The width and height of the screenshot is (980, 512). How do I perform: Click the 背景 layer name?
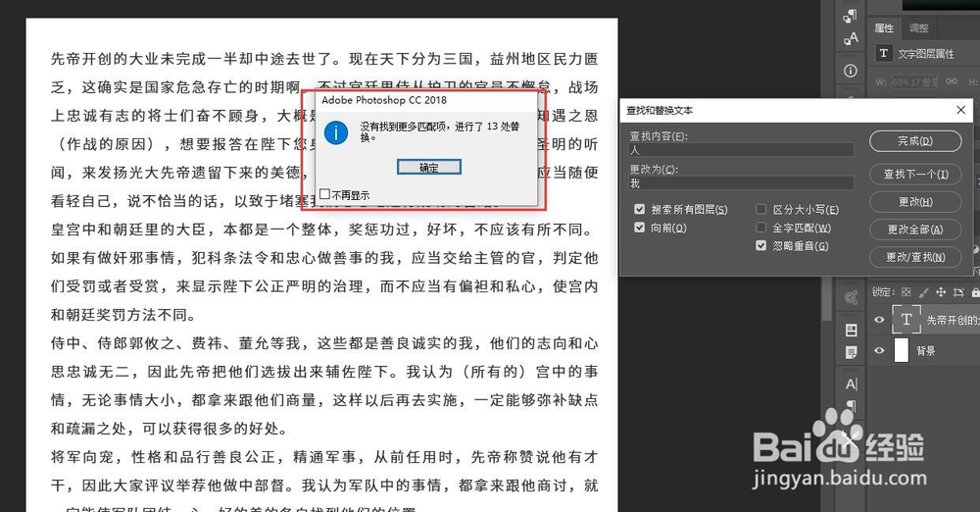pos(926,350)
